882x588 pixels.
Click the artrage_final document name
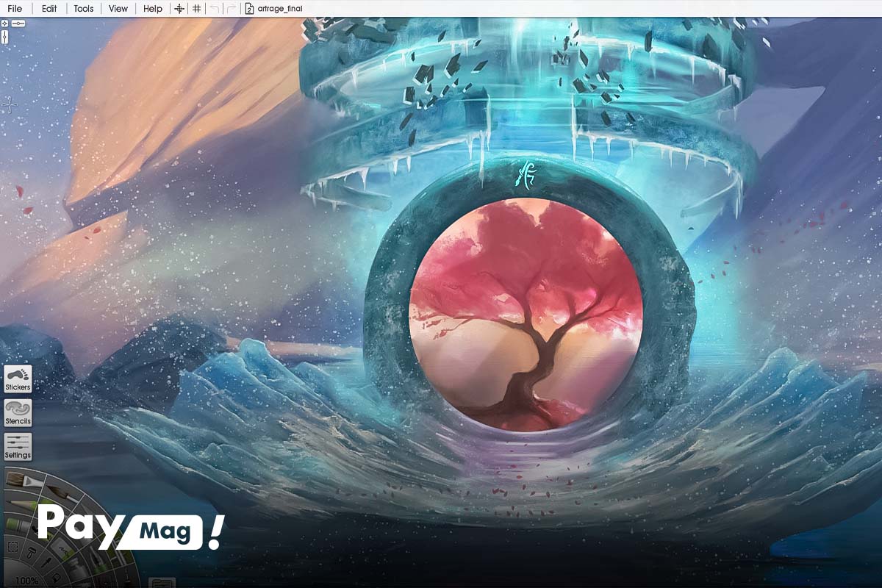coord(280,9)
